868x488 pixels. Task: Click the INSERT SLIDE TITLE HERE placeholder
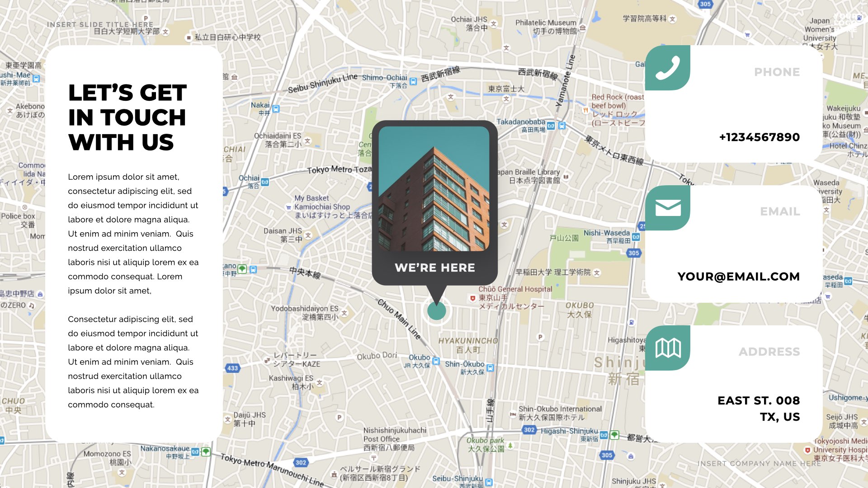pos(100,24)
